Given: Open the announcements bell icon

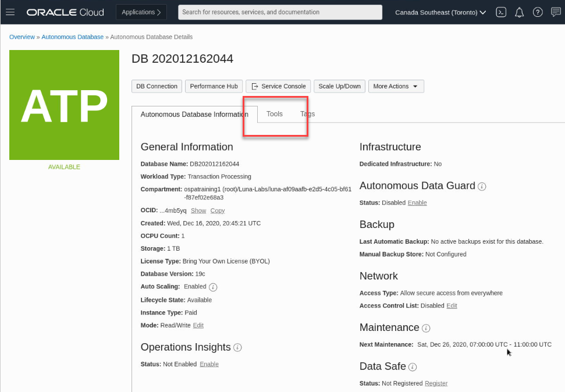Looking at the screenshot, I should pyautogui.click(x=519, y=13).
